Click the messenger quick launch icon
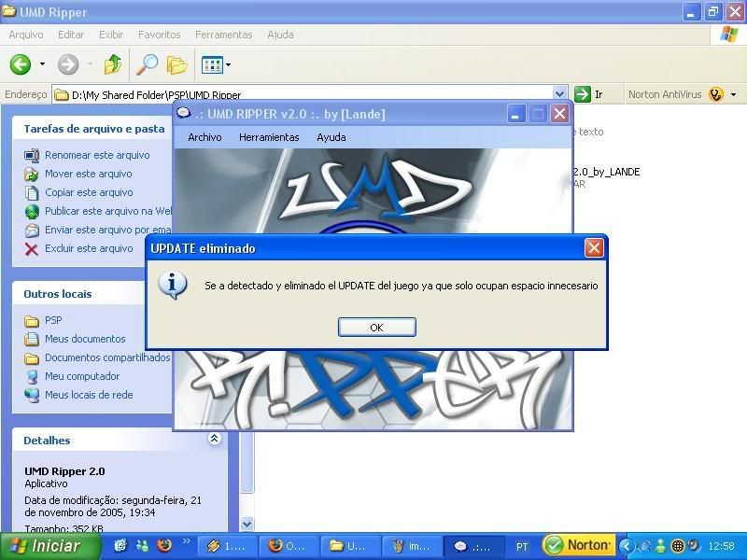 tap(142, 545)
